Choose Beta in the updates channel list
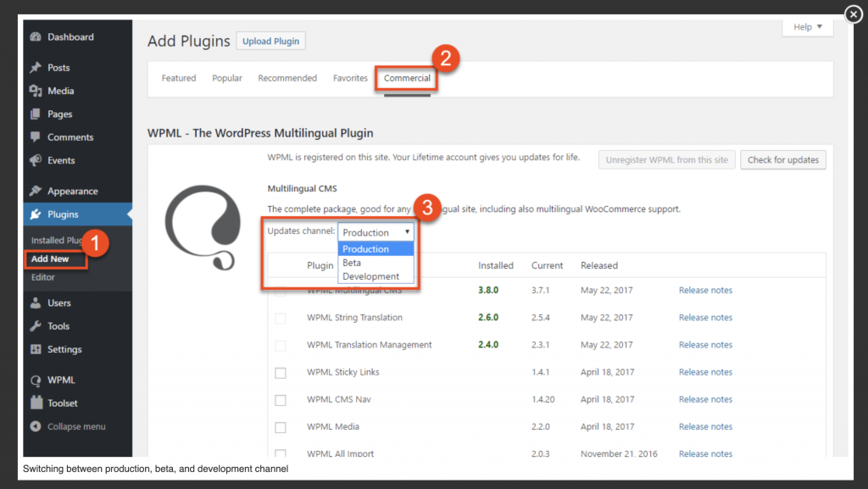 tap(376, 263)
